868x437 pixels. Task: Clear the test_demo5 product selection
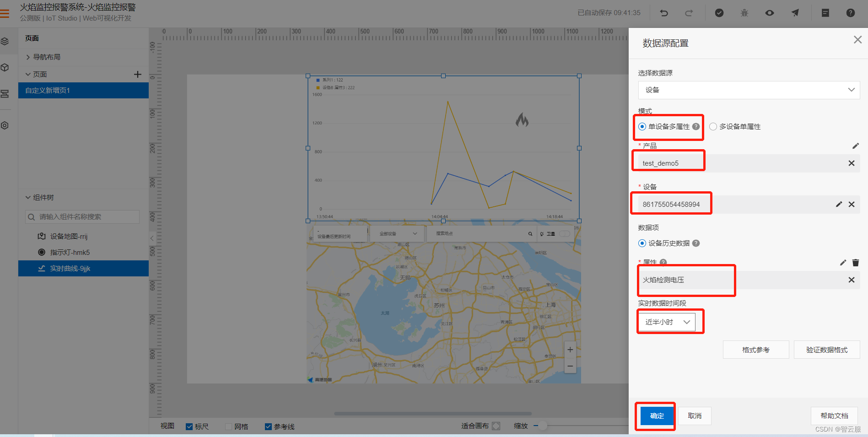coord(852,163)
